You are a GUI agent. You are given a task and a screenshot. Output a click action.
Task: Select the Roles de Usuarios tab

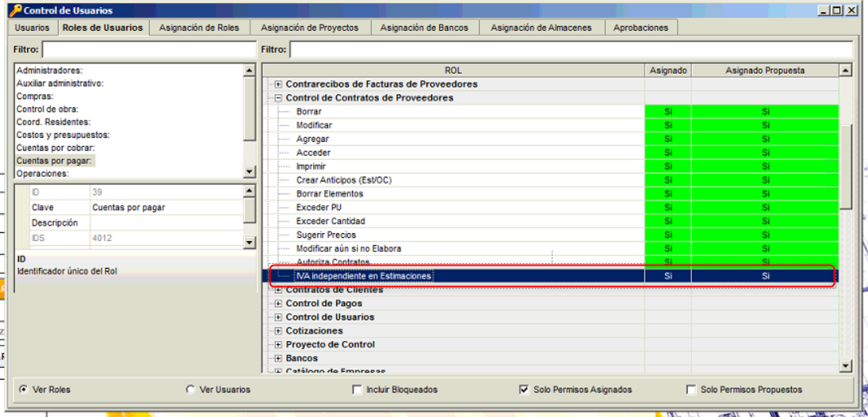pyautogui.click(x=102, y=27)
